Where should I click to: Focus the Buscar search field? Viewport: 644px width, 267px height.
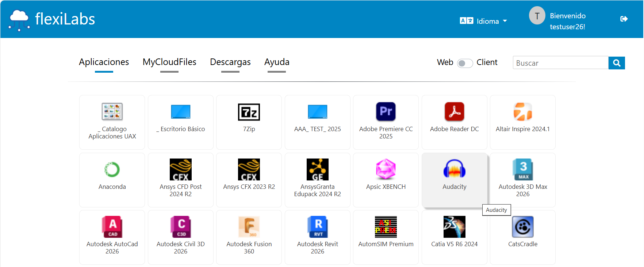pyautogui.click(x=560, y=63)
